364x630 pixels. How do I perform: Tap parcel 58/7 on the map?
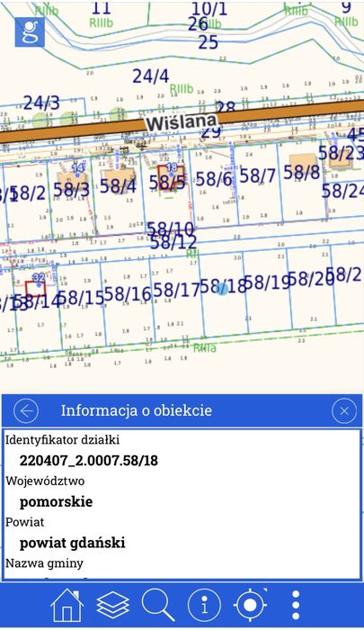pyautogui.click(x=258, y=175)
